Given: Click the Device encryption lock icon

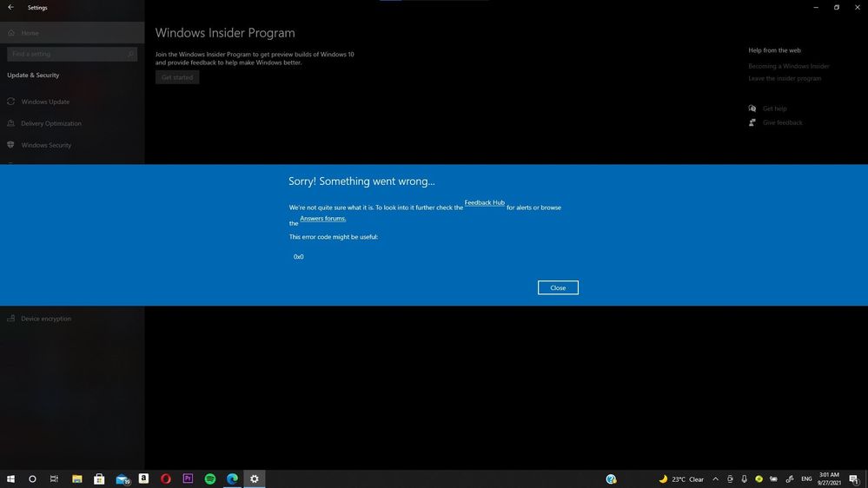Looking at the screenshot, I should tap(10, 318).
